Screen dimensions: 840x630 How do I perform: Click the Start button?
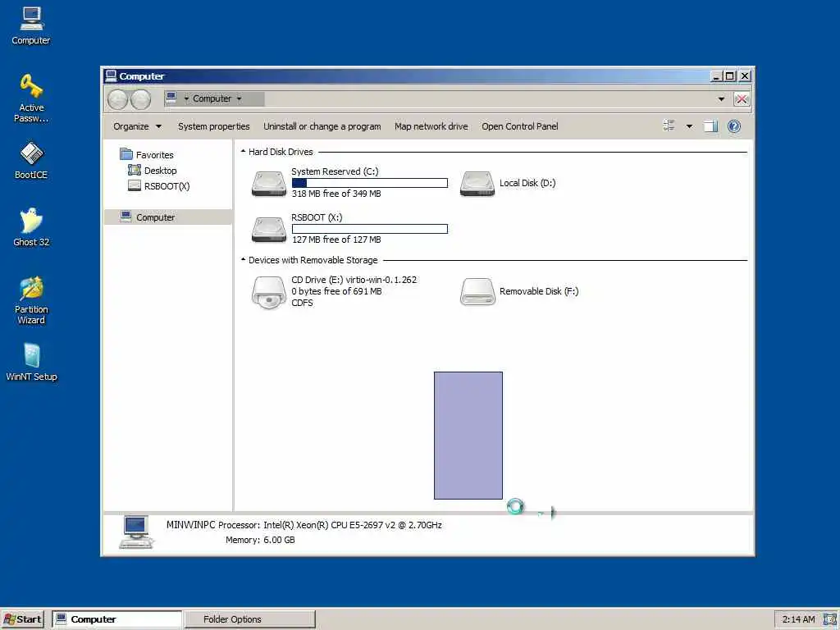coord(22,619)
